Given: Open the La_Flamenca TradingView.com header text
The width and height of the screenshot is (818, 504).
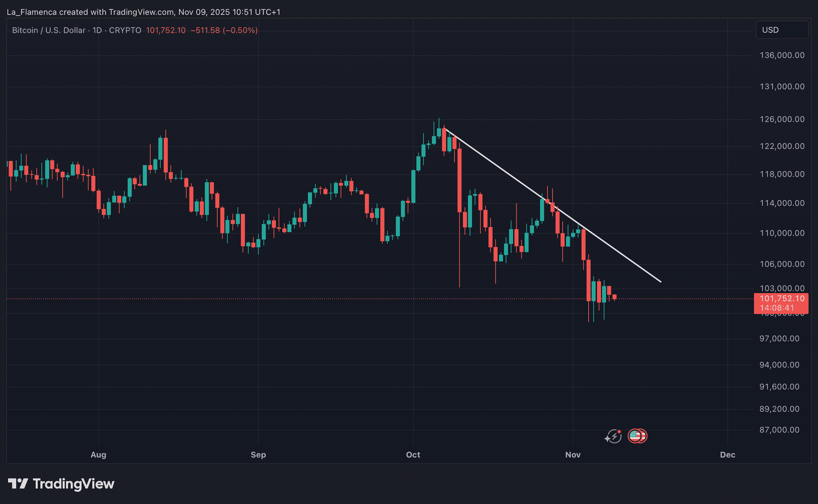Looking at the screenshot, I should point(144,12).
